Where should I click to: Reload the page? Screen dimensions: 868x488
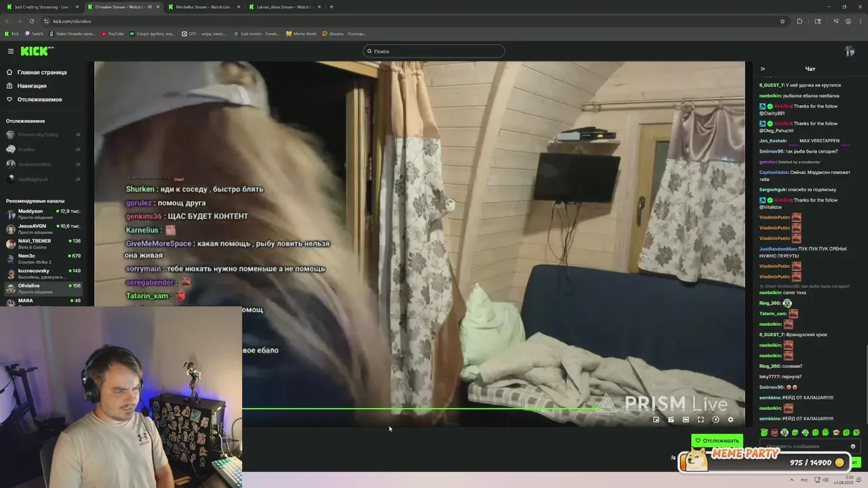(x=31, y=21)
